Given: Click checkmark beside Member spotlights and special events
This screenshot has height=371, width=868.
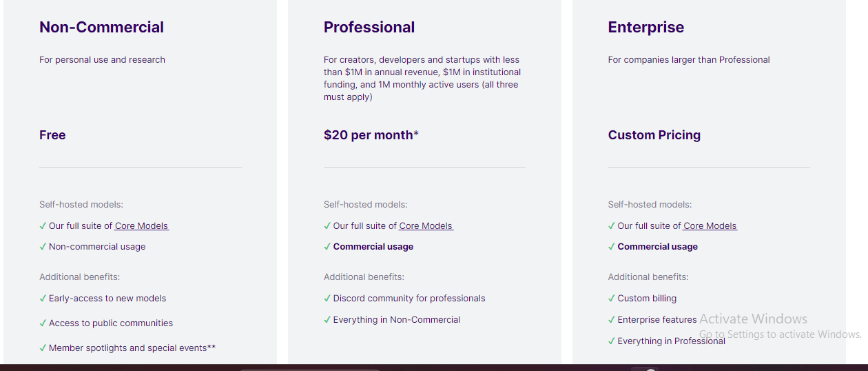Looking at the screenshot, I should [43, 348].
